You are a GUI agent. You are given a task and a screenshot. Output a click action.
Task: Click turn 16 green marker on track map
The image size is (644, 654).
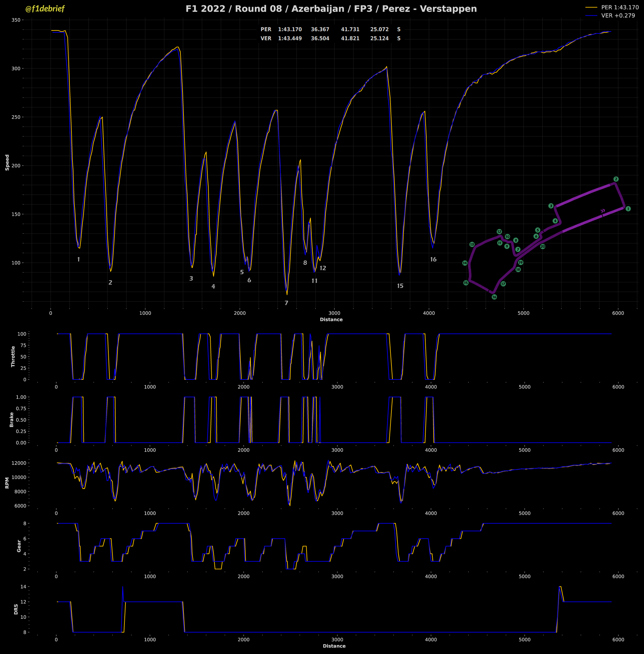494,297
